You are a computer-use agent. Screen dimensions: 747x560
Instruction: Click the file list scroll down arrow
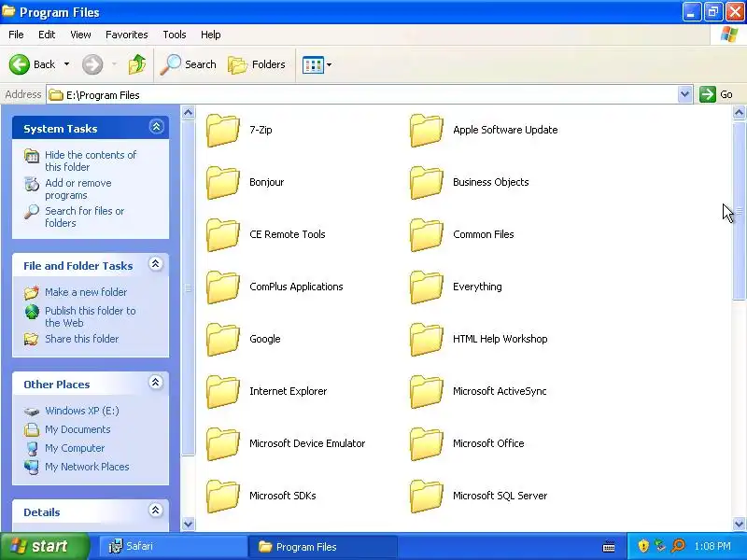tap(739, 524)
